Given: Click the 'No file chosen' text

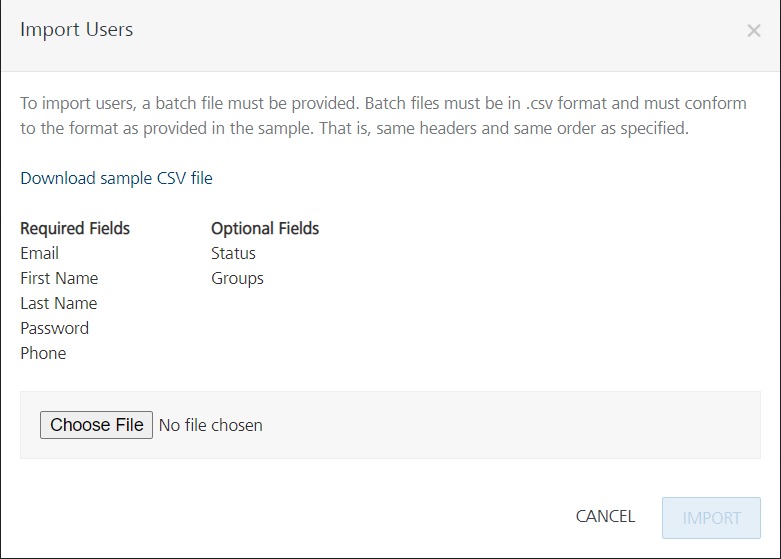Looking at the screenshot, I should tap(211, 426).
